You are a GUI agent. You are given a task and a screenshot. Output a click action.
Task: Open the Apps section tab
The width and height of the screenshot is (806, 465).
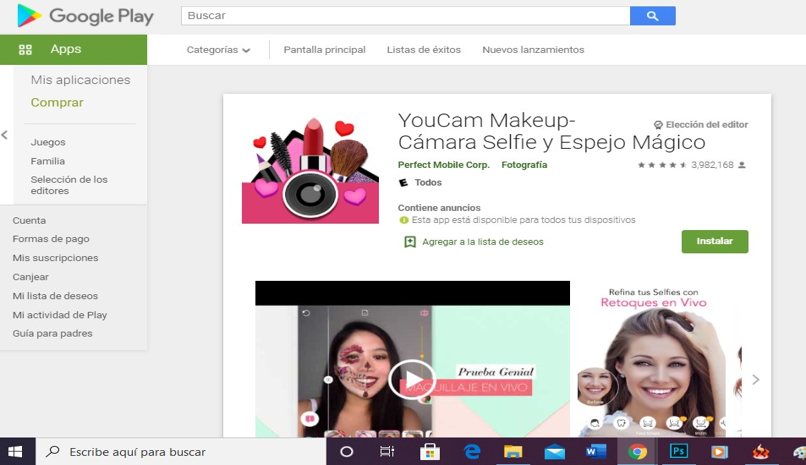coord(66,49)
